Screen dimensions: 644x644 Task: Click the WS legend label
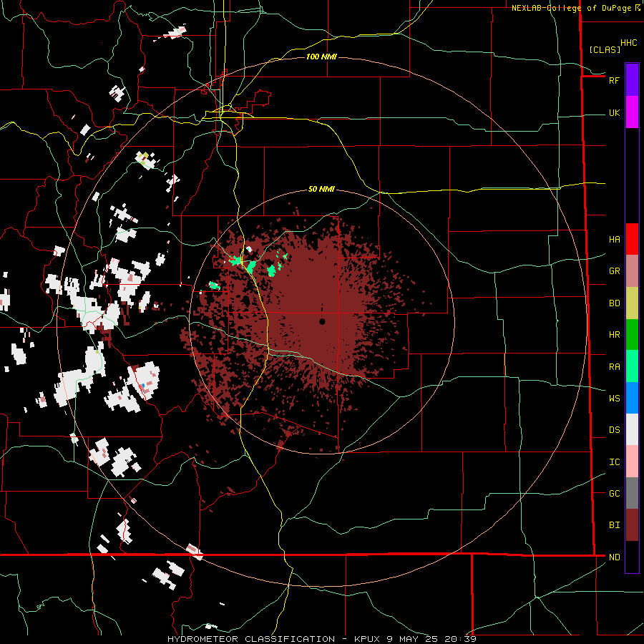pyautogui.click(x=614, y=399)
